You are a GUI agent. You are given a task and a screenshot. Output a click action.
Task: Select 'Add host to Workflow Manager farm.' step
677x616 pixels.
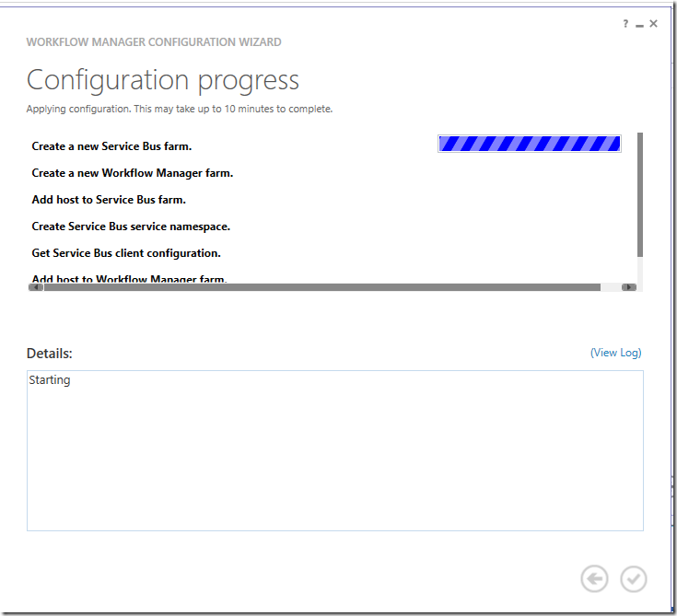click(x=130, y=279)
